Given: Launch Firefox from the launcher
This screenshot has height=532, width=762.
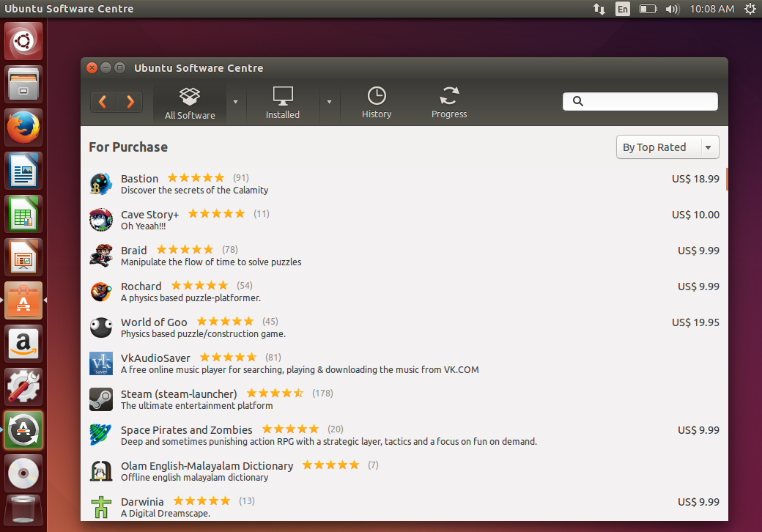Looking at the screenshot, I should point(23,128).
